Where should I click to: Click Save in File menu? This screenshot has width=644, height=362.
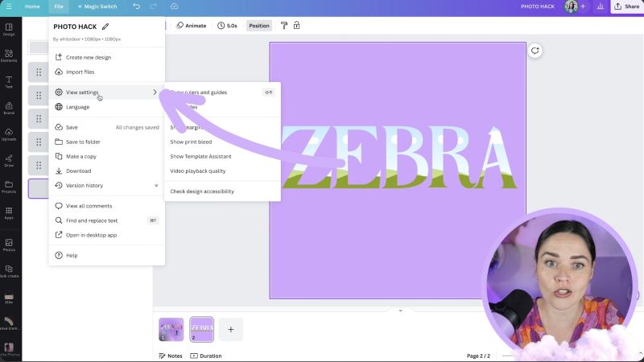(x=107, y=127)
